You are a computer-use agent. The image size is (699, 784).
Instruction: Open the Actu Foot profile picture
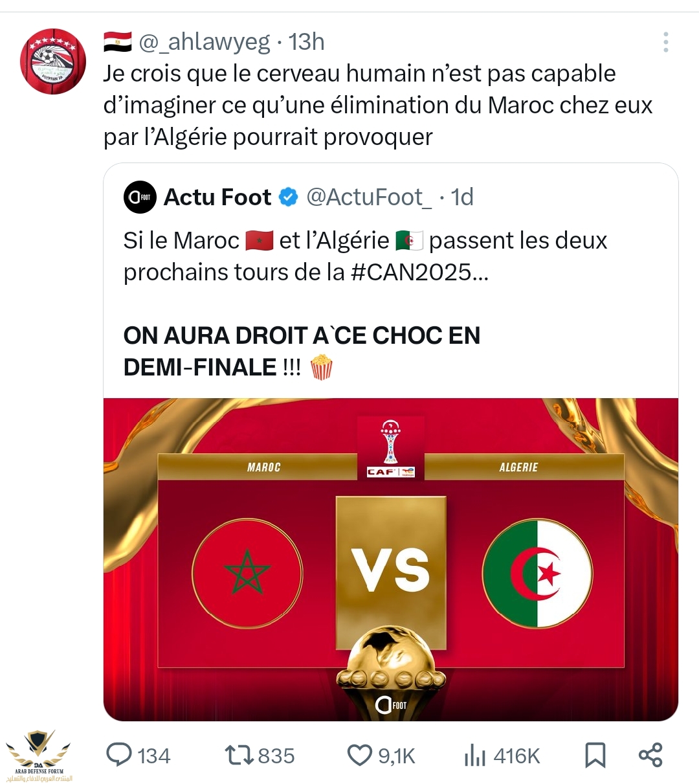(140, 197)
